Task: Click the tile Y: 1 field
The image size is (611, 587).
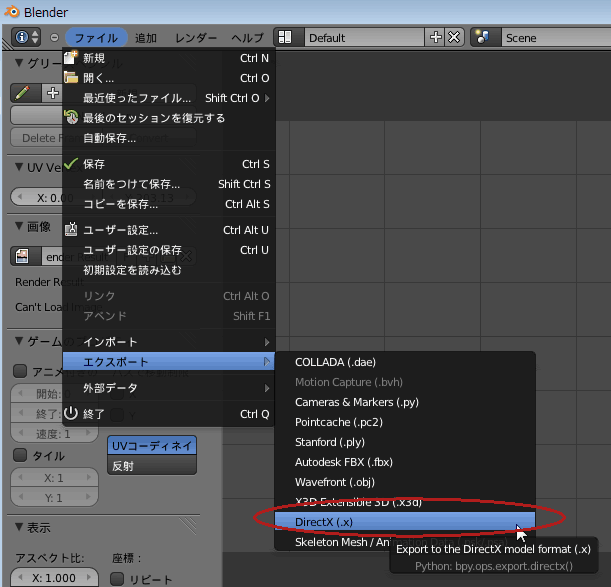Action: pyautogui.click(x=54, y=498)
